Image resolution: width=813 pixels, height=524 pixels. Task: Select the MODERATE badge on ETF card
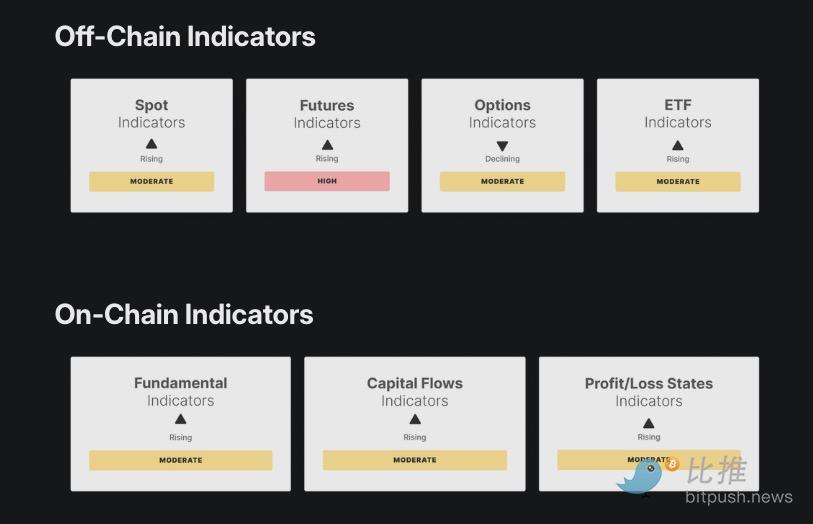[678, 181]
